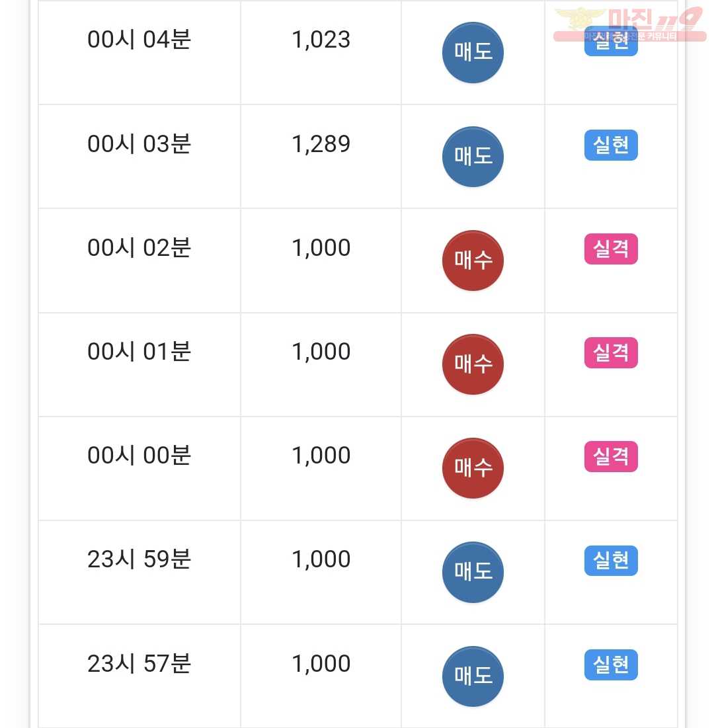
Task: Click the blue 매도 circle at 23시 59분
Action: coord(473,572)
